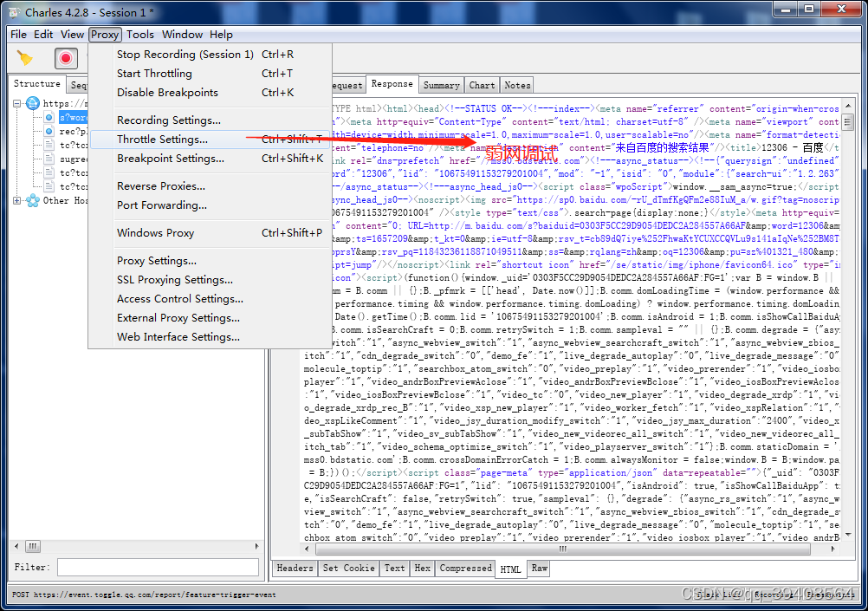
Task: Select the HTML response view tab
Action: tap(510, 569)
